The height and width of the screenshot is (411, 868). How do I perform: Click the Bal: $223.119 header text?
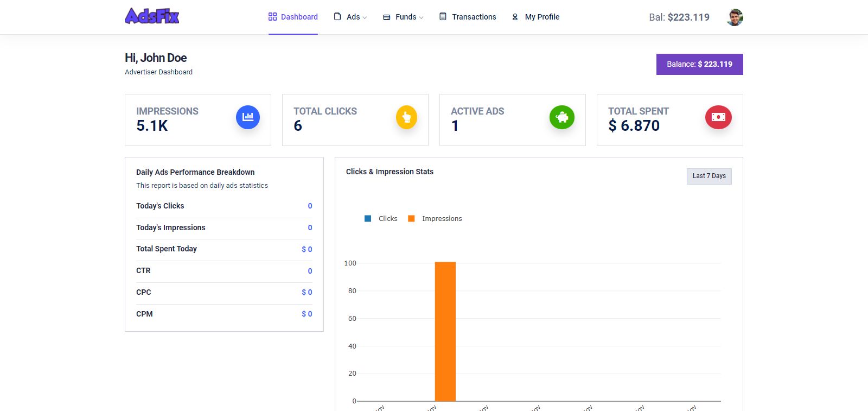coord(679,17)
